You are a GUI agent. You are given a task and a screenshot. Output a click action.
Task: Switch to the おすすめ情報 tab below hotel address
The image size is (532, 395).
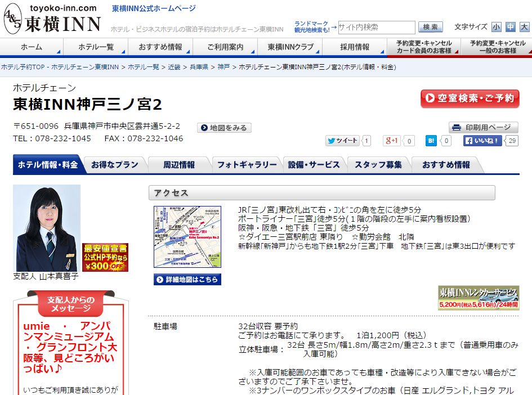pyautogui.click(x=446, y=165)
